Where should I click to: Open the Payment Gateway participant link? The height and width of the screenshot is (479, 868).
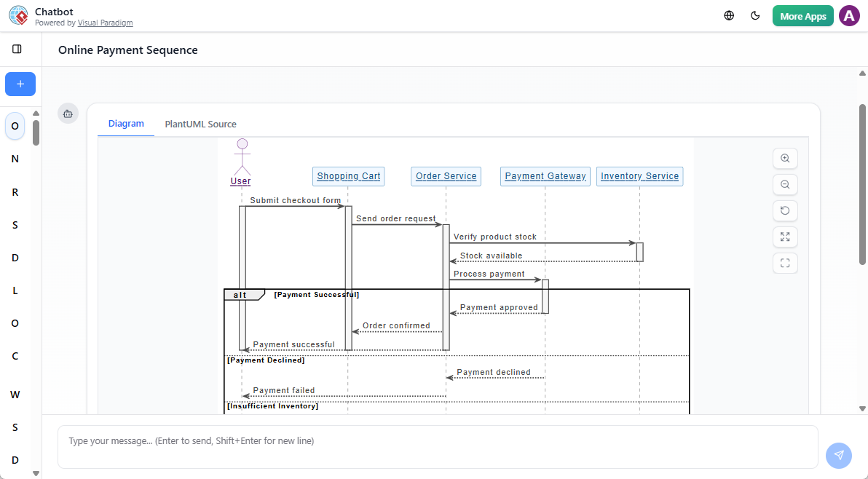click(x=545, y=175)
